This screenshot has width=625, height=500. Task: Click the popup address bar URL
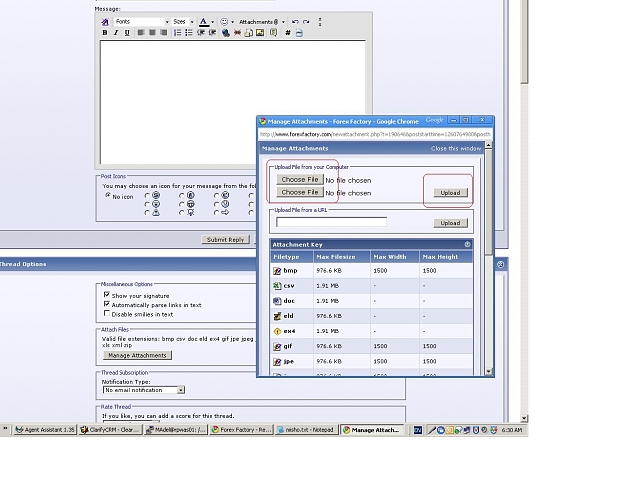click(375, 134)
